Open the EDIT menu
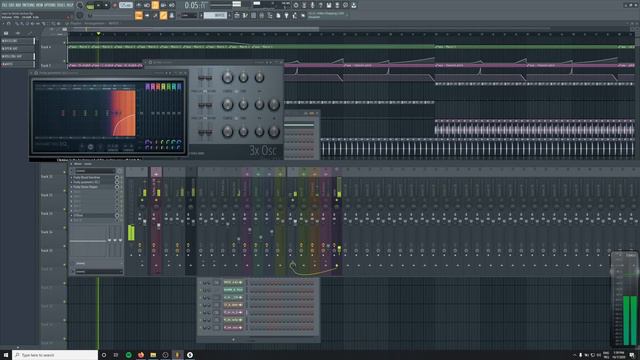 (12, 5)
